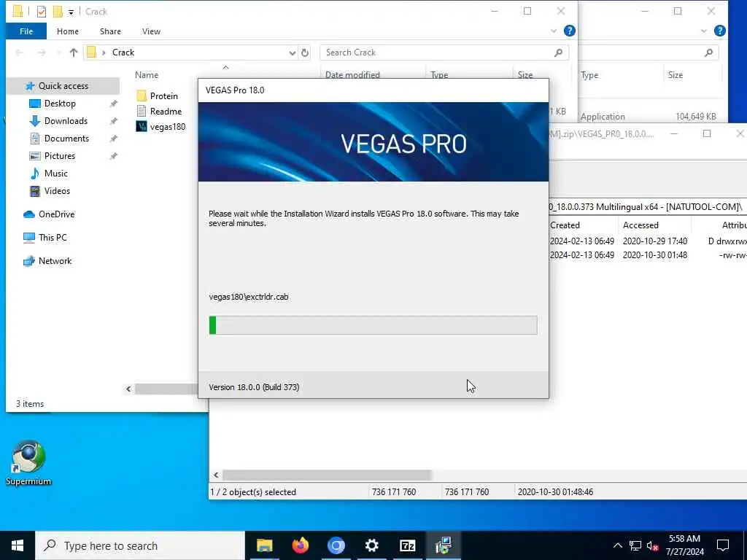Click the search magnifier in Crack window

tap(558, 52)
